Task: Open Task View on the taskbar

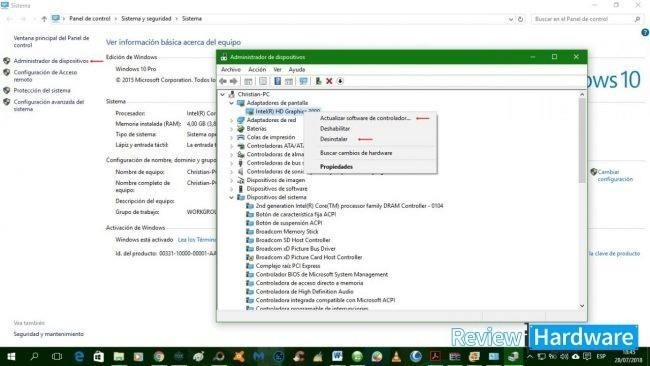Action: tap(57, 356)
